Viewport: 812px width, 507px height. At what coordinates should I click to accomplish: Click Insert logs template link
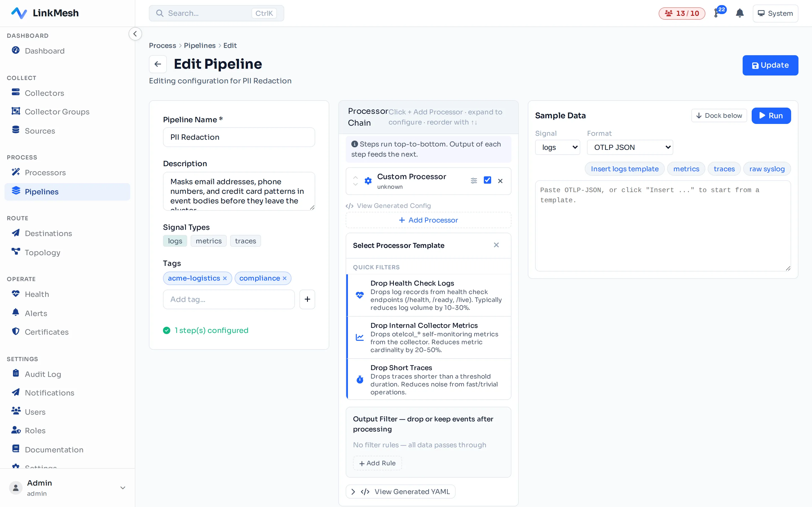(x=625, y=169)
